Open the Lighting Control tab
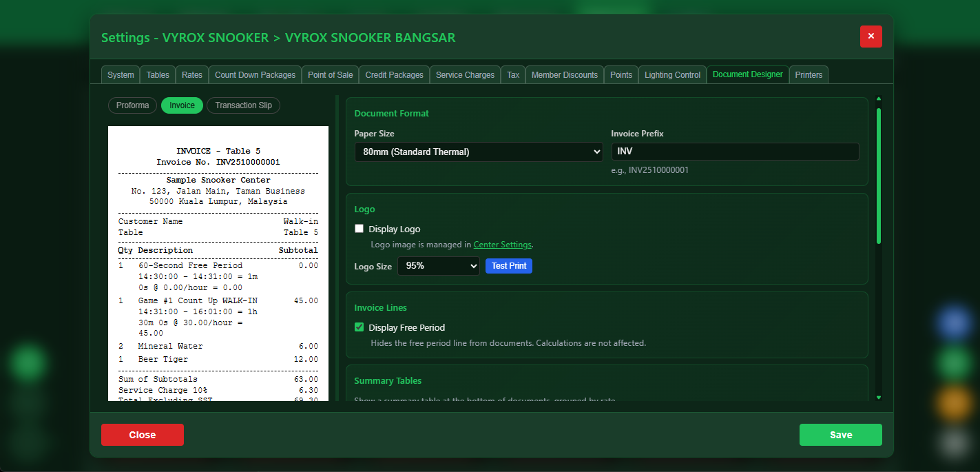 pos(671,74)
